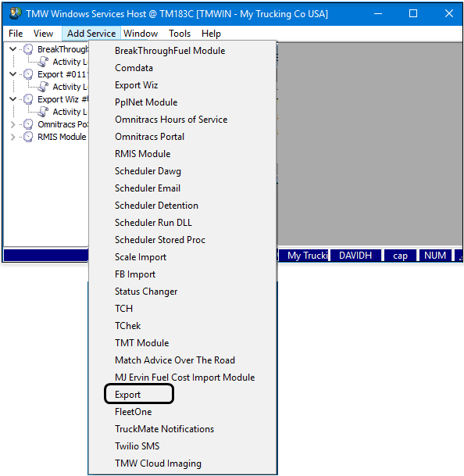Image resolution: width=464 pixels, height=476 pixels.
Task: Add TMW Cloud Imaging service
Action: (x=182, y=463)
